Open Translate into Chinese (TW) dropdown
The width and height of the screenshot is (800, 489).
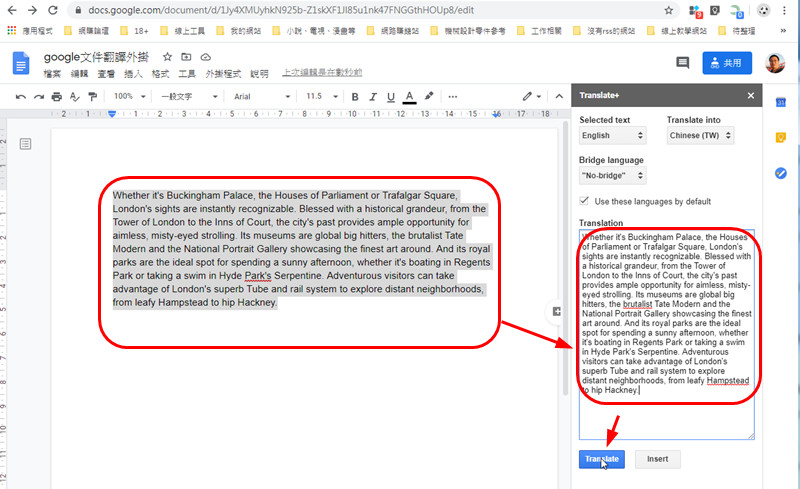[700, 135]
